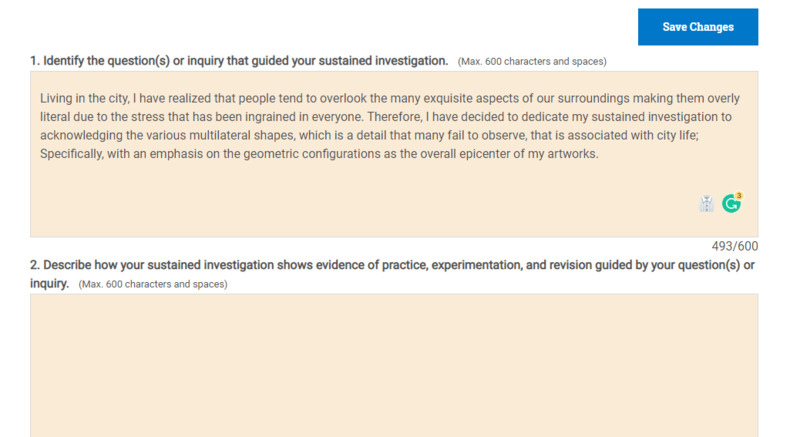
Task: Click question 1 'Identify the question(s)' heading
Action: tap(239, 61)
